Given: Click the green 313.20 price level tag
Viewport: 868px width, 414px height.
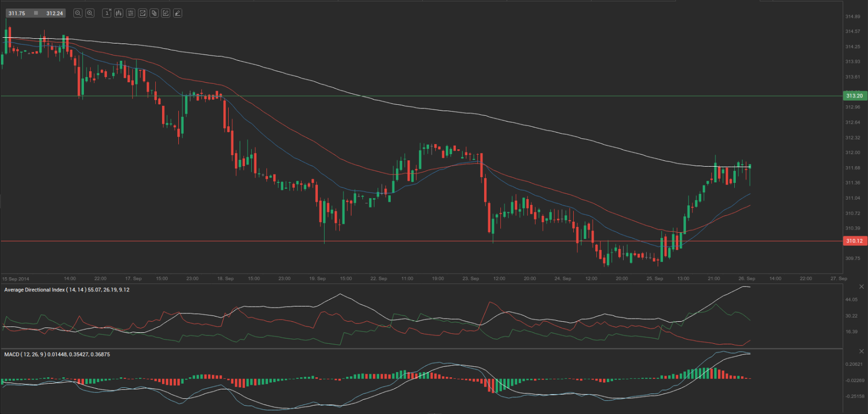Looking at the screenshot, I should coord(854,96).
